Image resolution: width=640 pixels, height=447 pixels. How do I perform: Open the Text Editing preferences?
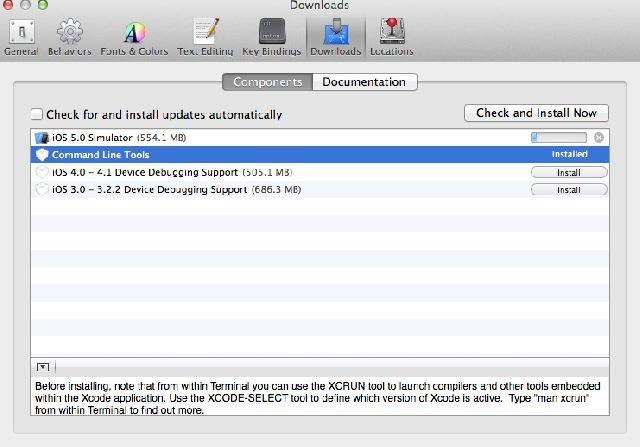(x=205, y=35)
